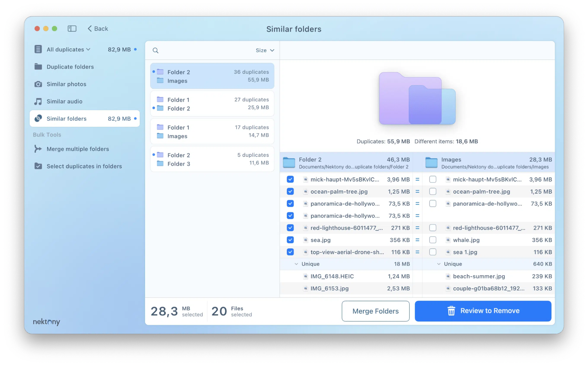Check whale.jpg in the Images column
This screenshot has height=366, width=588.
[433, 240]
